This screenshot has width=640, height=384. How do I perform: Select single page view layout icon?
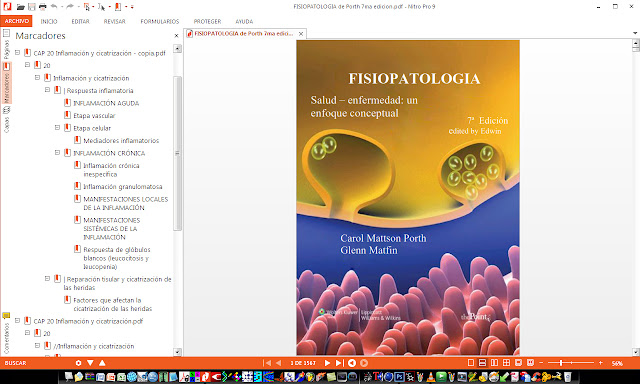click(471, 363)
